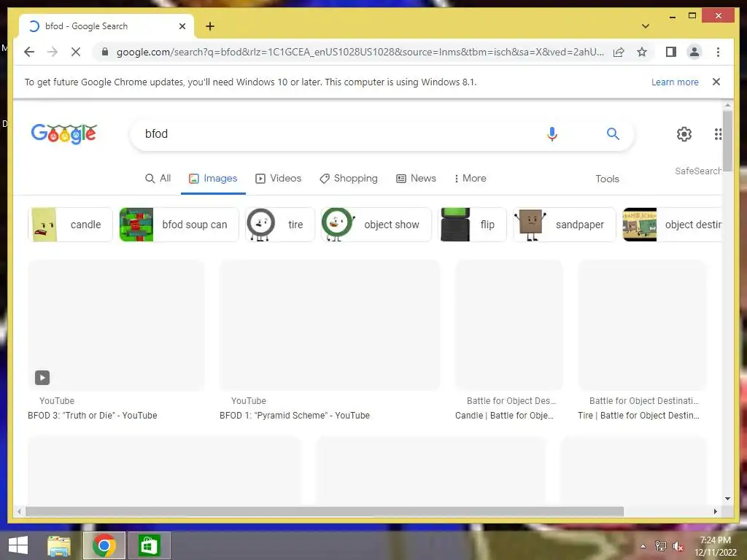Open the Windows Store taskbar icon
This screenshot has height=560, width=747.
(149, 545)
